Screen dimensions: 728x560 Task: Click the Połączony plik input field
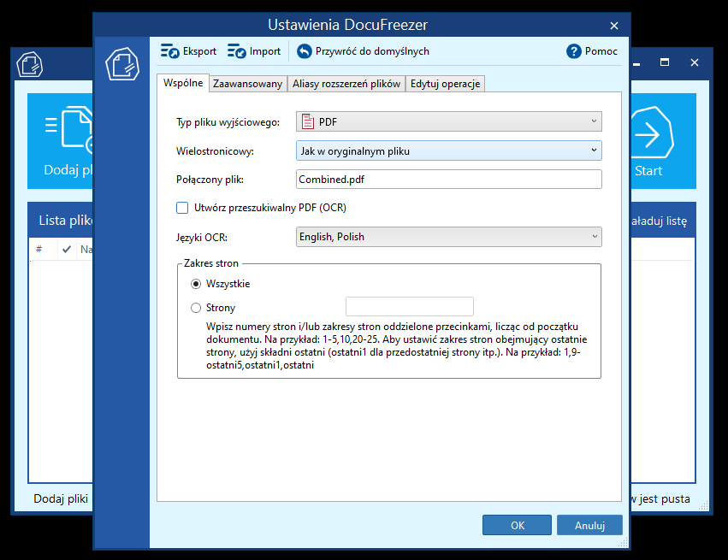click(x=449, y=179)
